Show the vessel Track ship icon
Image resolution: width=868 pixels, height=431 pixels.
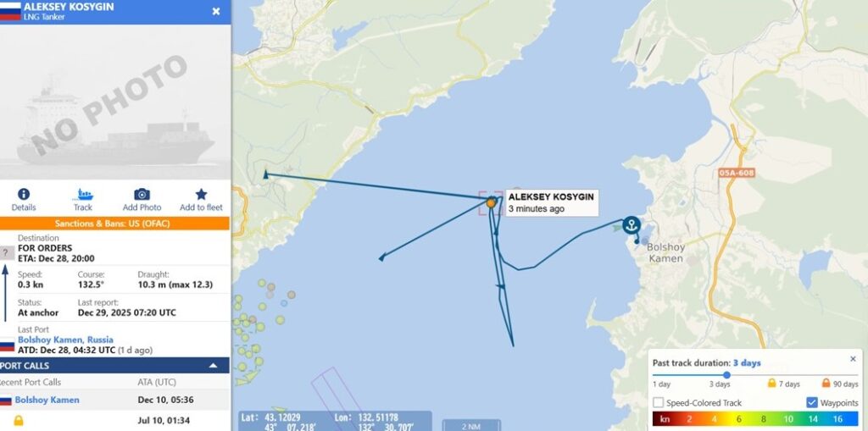tap(83, 195)
